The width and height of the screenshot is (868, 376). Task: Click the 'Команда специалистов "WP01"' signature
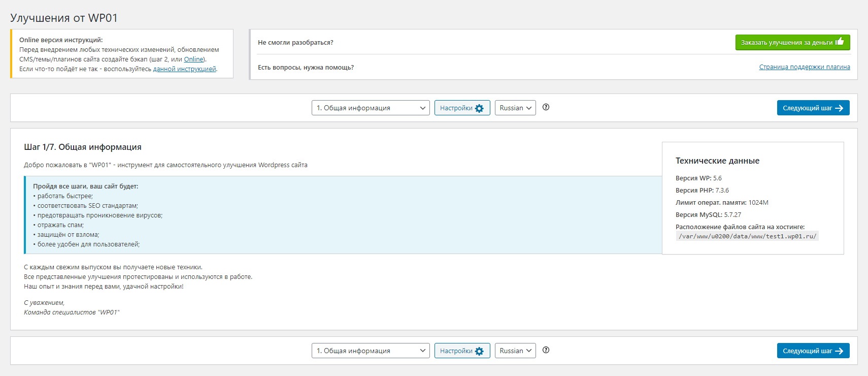pyautogui.click(x=72, y=312)
